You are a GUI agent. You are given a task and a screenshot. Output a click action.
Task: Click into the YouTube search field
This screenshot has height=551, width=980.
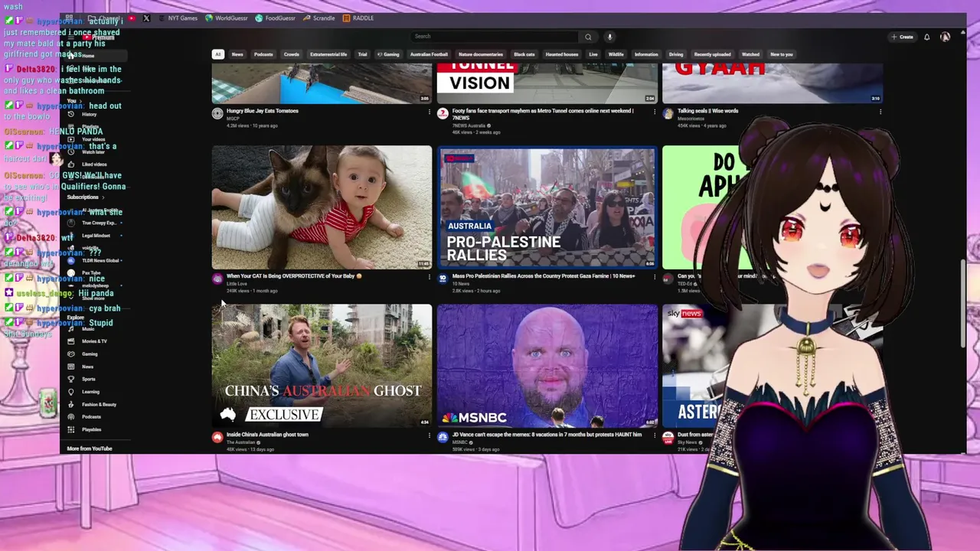tap(495, 37)
